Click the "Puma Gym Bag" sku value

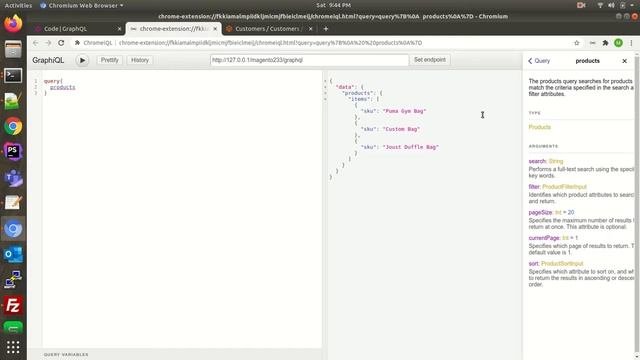[404, 111]
